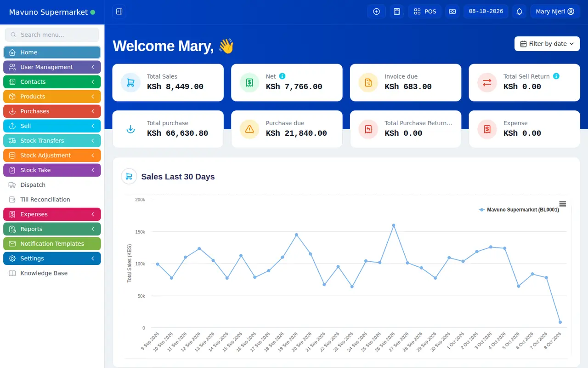Expand the Stock Take menu

pos(52,170)
